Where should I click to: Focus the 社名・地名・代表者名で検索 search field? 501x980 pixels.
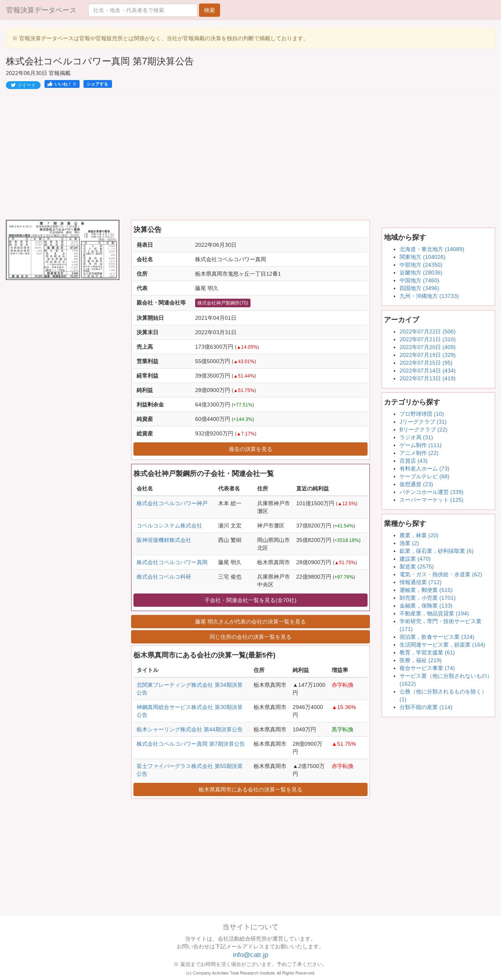tap(143, 10)
